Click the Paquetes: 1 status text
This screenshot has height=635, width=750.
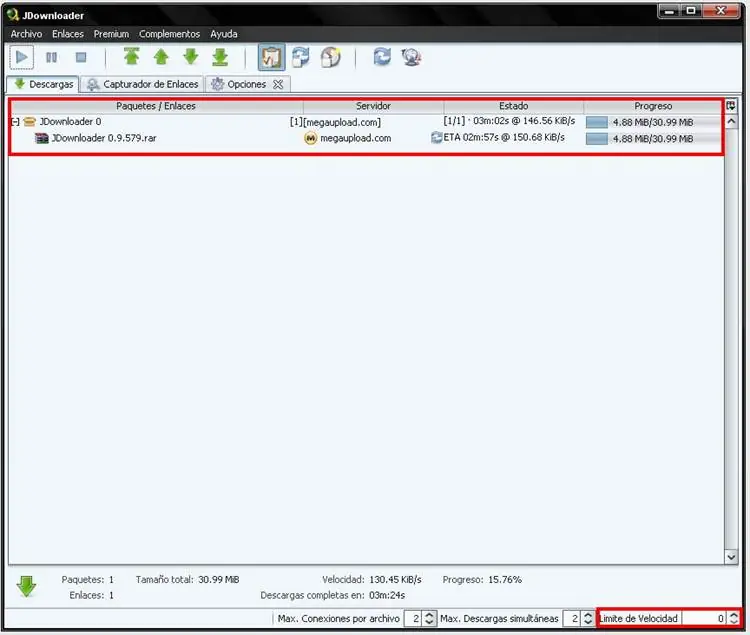click(88, 580)
